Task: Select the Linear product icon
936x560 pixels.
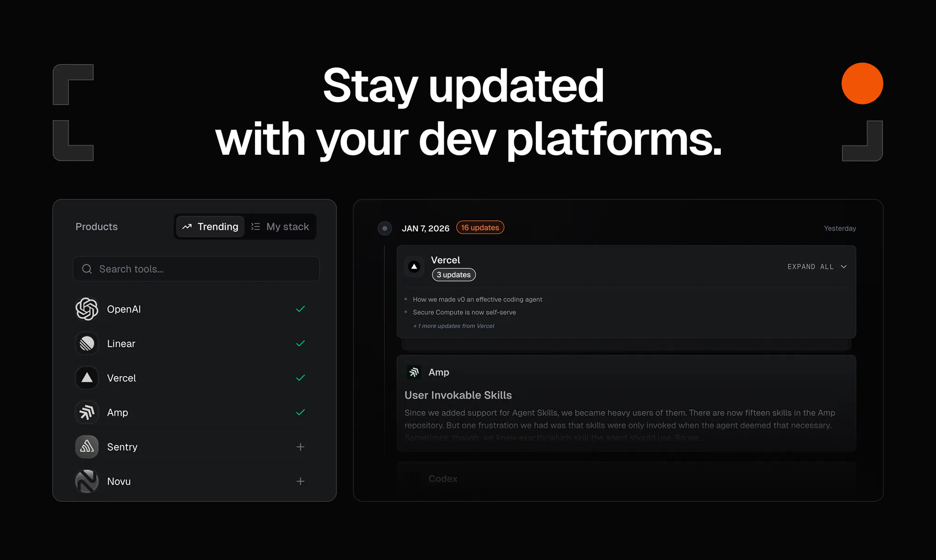Action: click(86, 343)
